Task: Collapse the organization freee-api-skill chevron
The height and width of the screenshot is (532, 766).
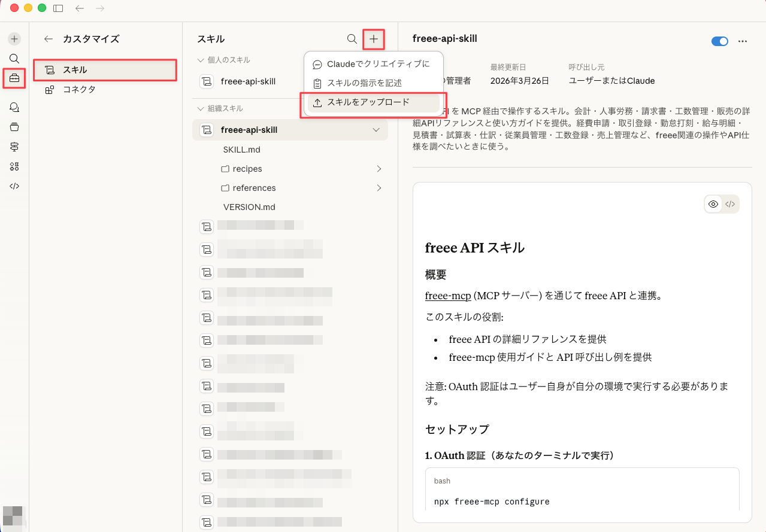Action: [x=376, y=130]
